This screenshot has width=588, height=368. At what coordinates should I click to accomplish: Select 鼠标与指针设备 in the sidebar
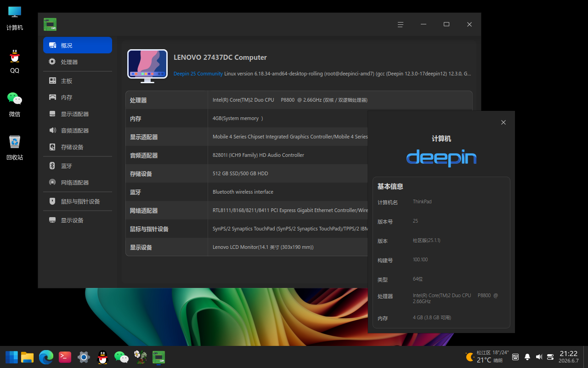pos(78,201)
